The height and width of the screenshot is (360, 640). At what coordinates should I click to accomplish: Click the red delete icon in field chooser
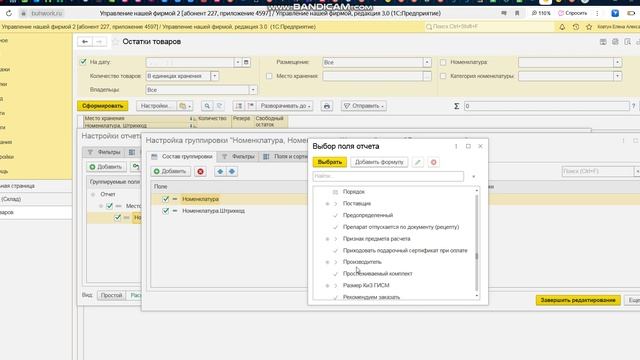pyautogui.click(x=433, y=162)
